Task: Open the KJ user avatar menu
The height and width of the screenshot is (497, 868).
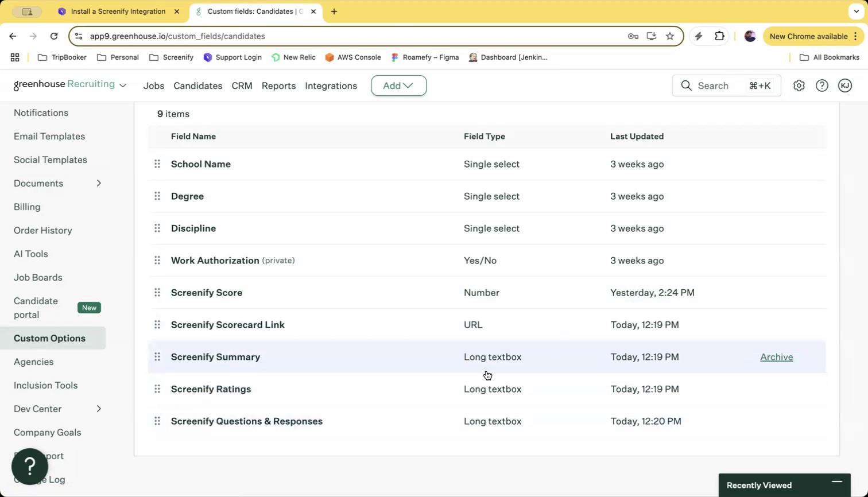Action: click(x=845, y=86)
